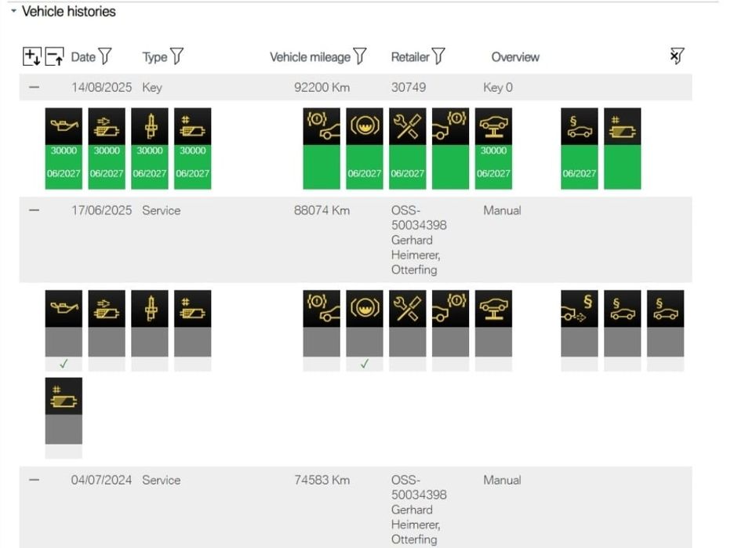Select brake fluid icon in 14/08/2025 row

click(365, 126)
